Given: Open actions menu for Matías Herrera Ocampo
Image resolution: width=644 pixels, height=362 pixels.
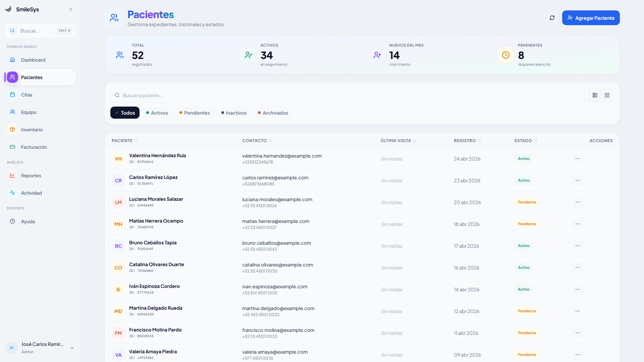Looking at the screenshot, I should point(578,224).
